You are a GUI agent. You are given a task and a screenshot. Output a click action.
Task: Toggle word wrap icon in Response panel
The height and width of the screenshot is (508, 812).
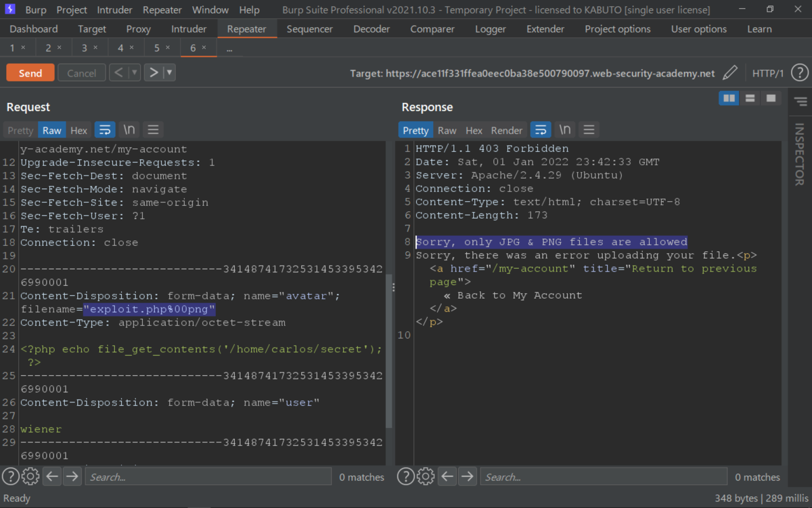(541, 130)
